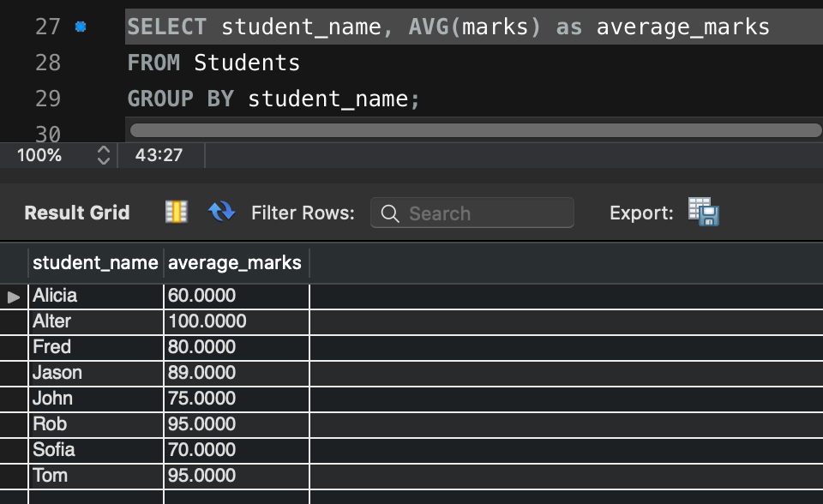Screen dimensions: 823x504
Task: Click the row arrow beside Alicia
Action: [14, 297]
